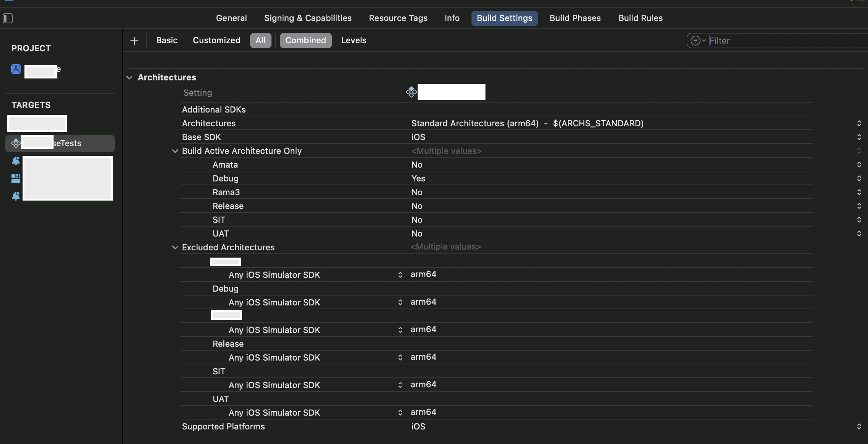The image size is (868, 444).
Task: Open Base SDK value popup stepper
Action: coord(859,137)
